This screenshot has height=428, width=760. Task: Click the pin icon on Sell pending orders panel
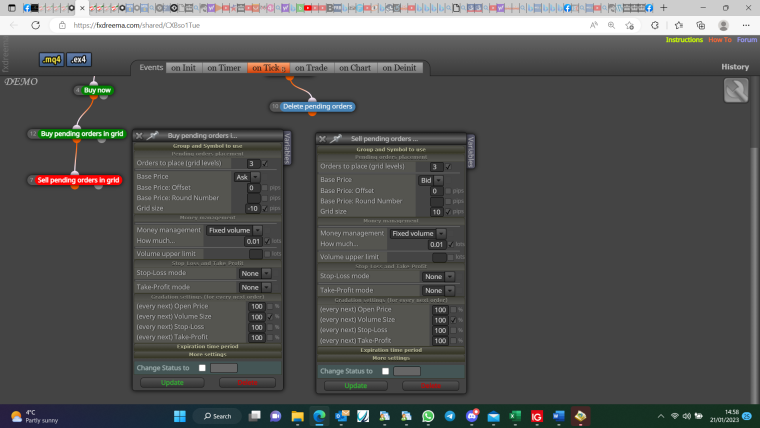[x=336, y=139]
